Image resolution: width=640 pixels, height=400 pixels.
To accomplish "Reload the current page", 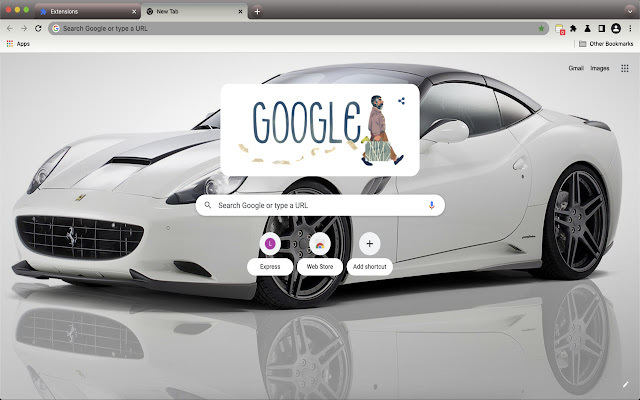I will [38, 29].
